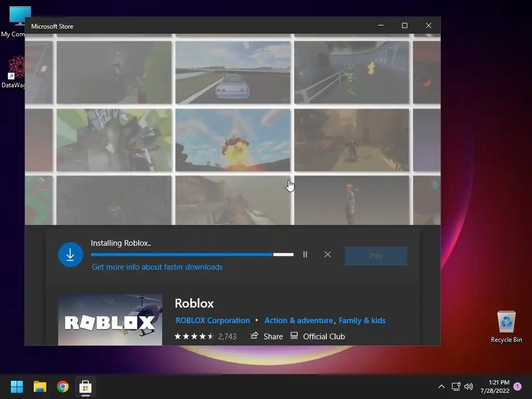Open ROBLOX Corporation publisher link

click(212, 320)
